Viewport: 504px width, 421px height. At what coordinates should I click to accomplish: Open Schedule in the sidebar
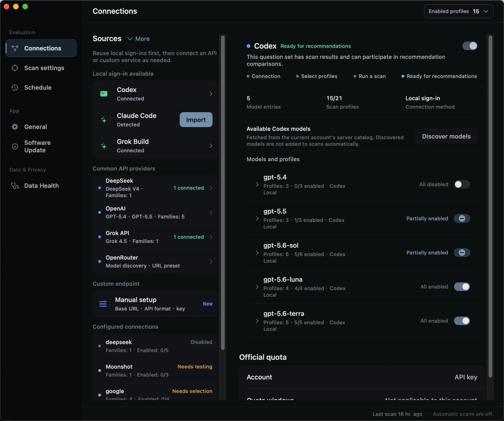tap(41, 87)
